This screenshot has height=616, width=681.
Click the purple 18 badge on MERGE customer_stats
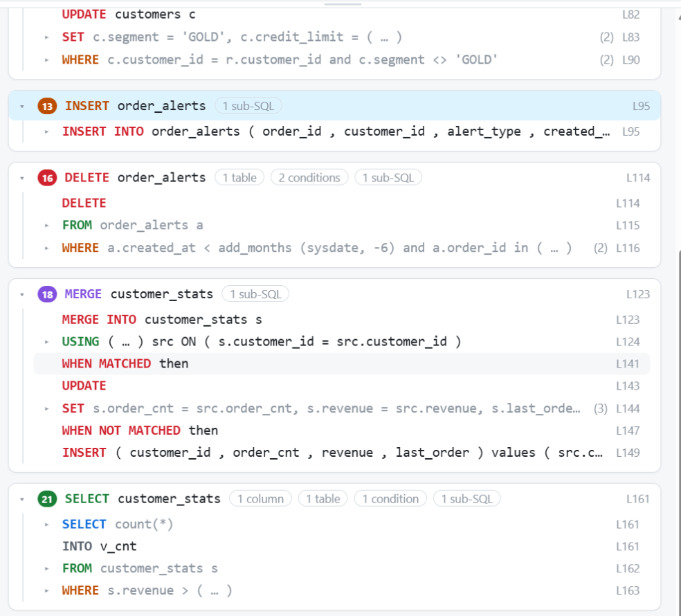(x=47, y=295)
